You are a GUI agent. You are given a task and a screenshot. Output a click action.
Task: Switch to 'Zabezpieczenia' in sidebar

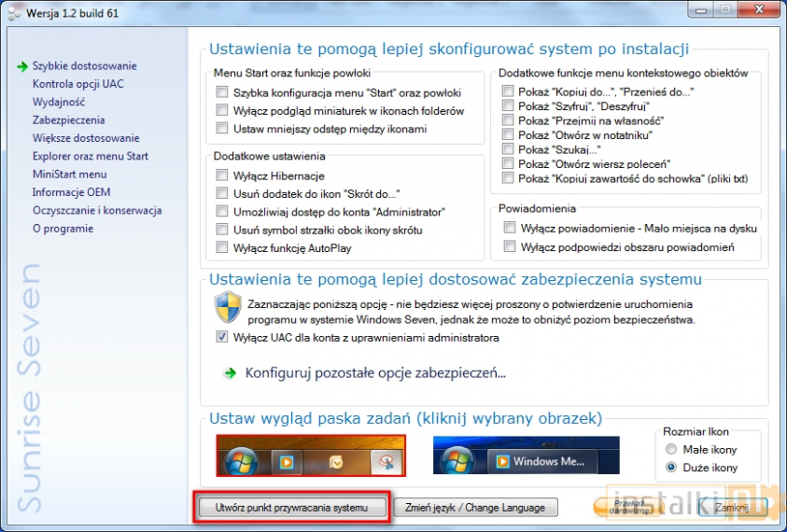[x=69, y=120]
